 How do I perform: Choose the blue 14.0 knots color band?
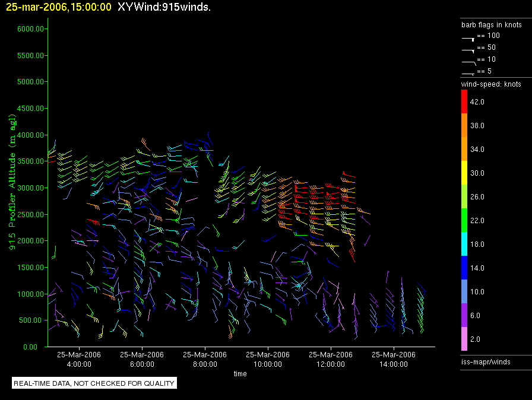[x=465, y=268]
